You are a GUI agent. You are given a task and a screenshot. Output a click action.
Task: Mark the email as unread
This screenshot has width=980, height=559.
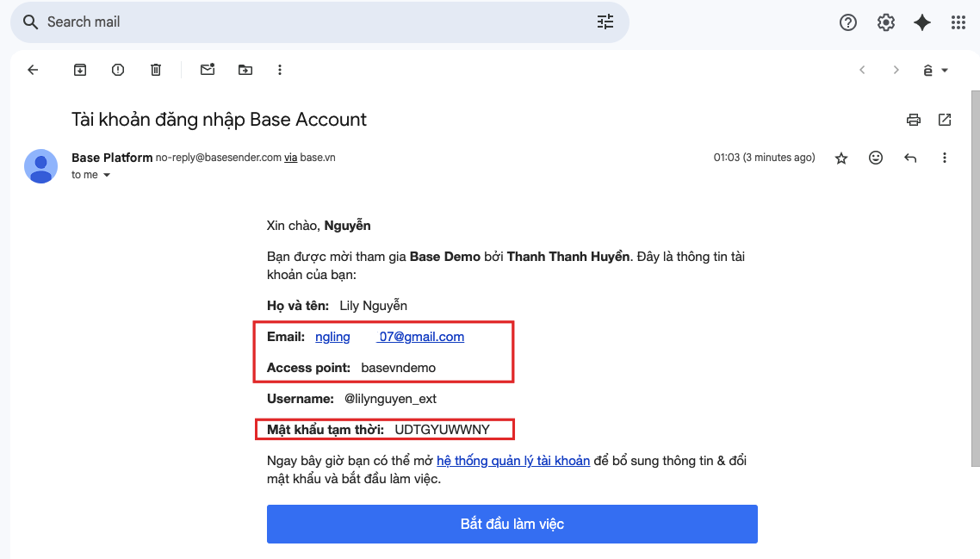point(208,70)
